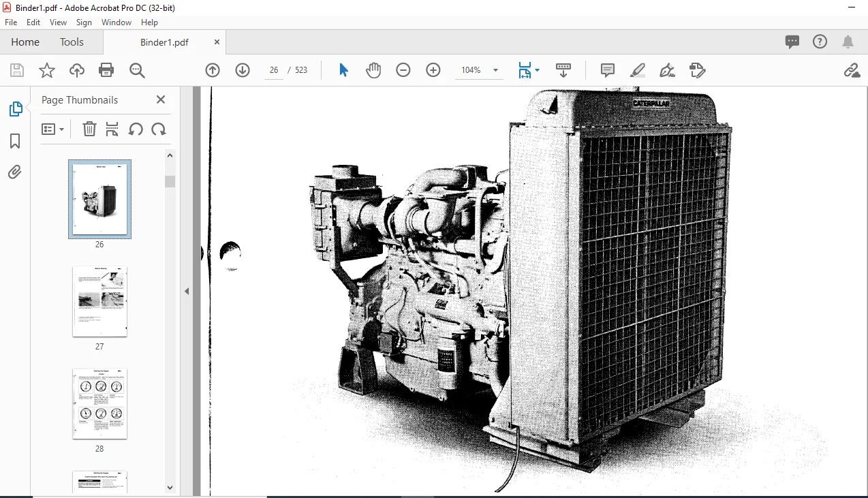Open the chat messages icon
This screenshot has height=498, width=868.
(x=792, y=42)
